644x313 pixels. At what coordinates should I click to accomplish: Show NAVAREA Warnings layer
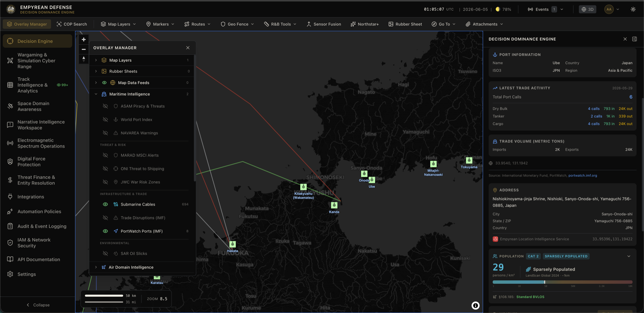click(x=105, y=133)
